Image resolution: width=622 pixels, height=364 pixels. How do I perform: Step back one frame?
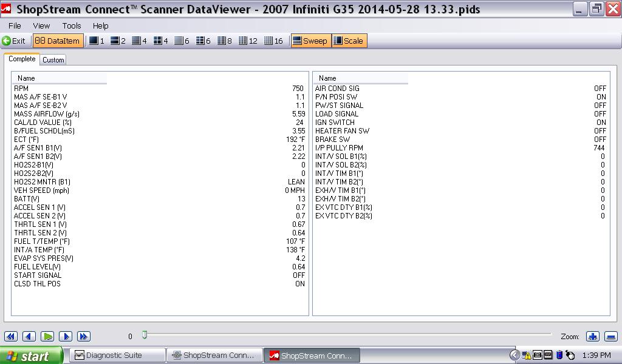point(29,337)
